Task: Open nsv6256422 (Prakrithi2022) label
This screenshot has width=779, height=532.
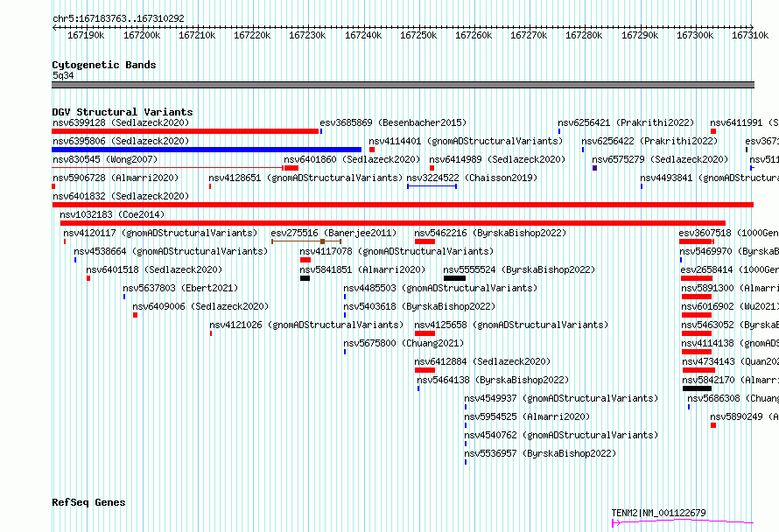Action: [x=649, y=141]
